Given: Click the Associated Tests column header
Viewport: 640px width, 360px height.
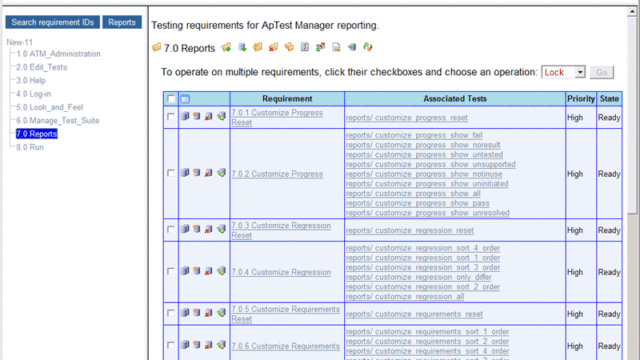Looking at the screenshot, I should pos(455,99).
